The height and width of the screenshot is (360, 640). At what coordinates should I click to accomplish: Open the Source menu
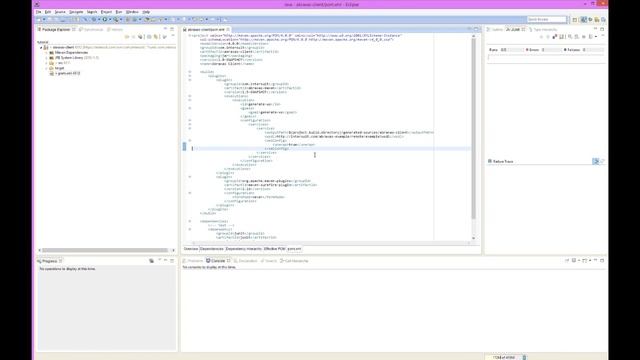point(60,12)
